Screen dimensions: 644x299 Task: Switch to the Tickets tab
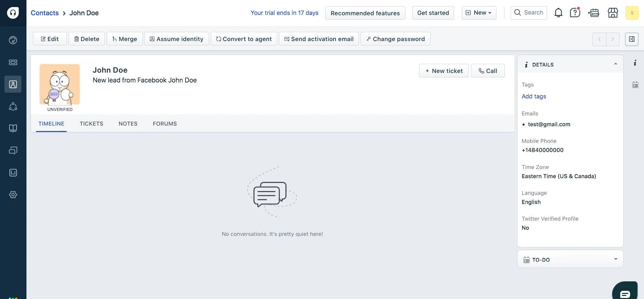point(91,124)
